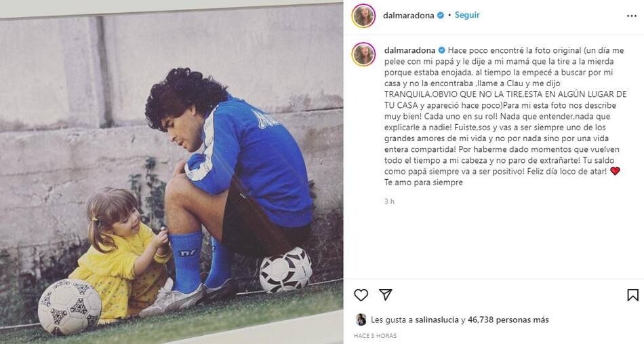The width and height of the screenshot is (644, 344).
Task: Click the avatar next to the caption
Action: click(363, 54)
